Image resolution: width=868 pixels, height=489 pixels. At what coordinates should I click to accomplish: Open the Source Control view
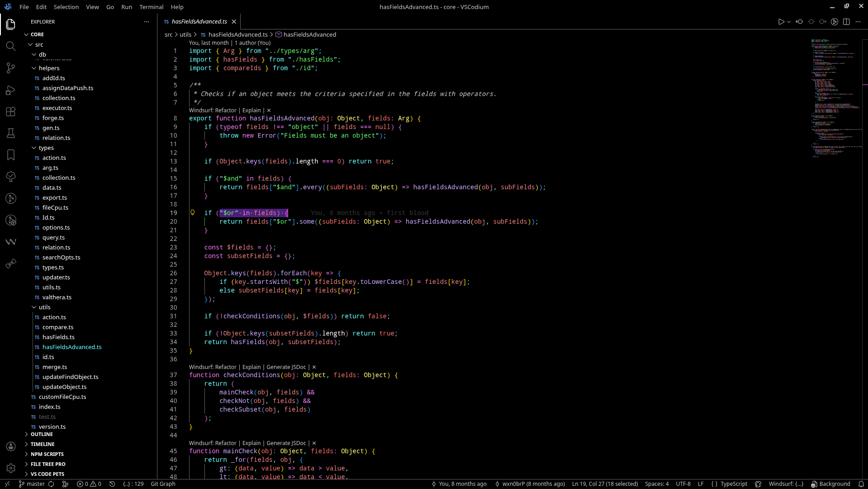tap(11, 68)
